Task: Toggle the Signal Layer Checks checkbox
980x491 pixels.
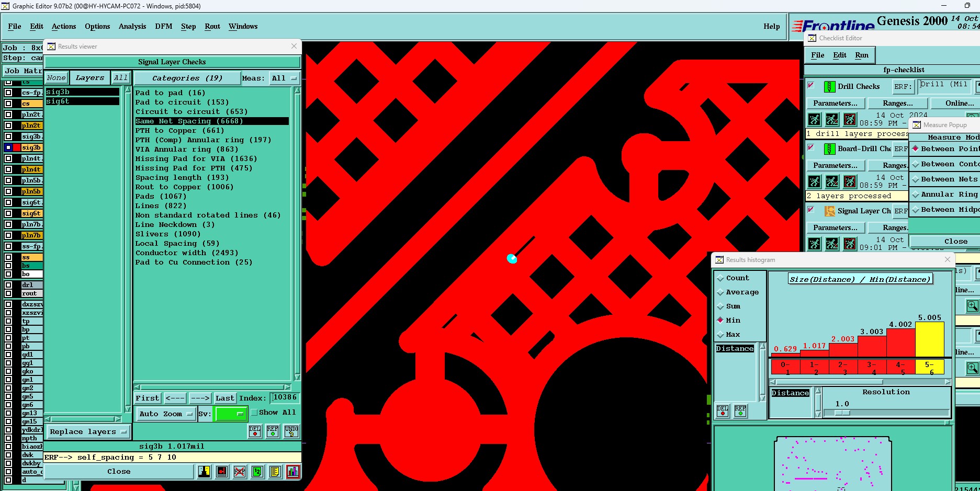Action: point(810,210)
